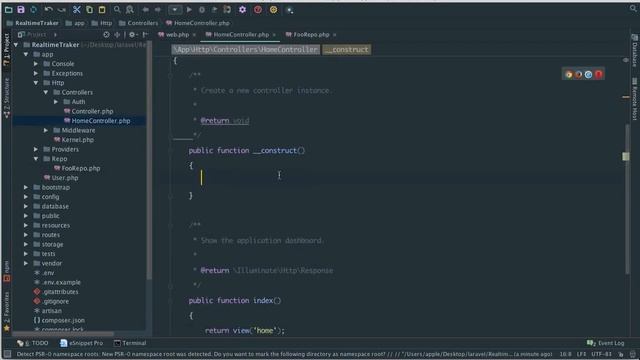Click __construct in editor breadcrumb

347,50
